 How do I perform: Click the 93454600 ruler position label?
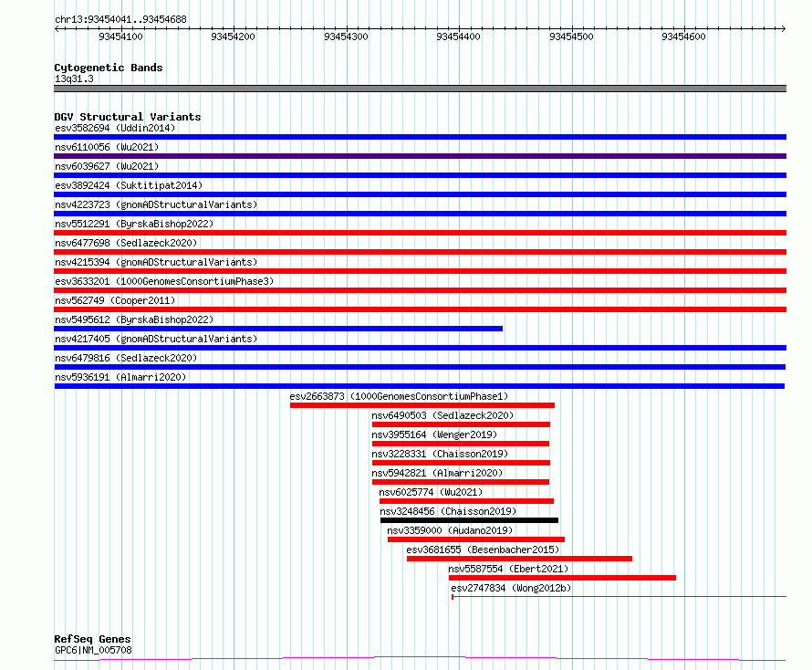pos(683,37)
